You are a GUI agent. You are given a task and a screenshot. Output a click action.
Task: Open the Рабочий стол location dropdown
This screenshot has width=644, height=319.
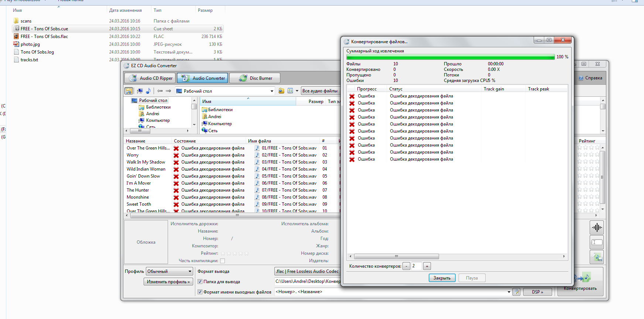(272, 91)
